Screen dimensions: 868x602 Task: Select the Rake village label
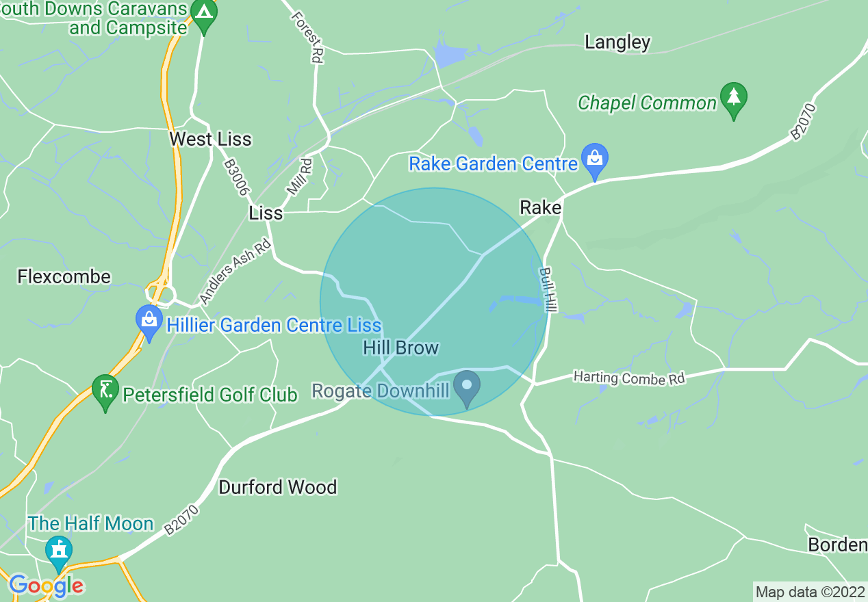[541, 207]
